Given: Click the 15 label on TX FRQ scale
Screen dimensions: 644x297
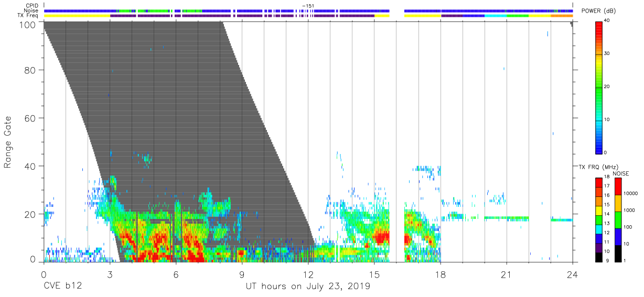Looking at the screenshot, I should (x=607, y=206).
